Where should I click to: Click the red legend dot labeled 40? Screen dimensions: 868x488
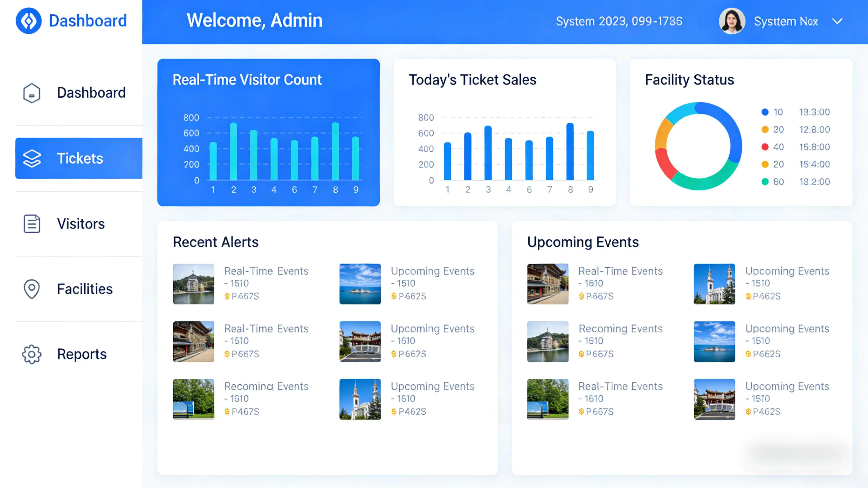click(765, 147)
